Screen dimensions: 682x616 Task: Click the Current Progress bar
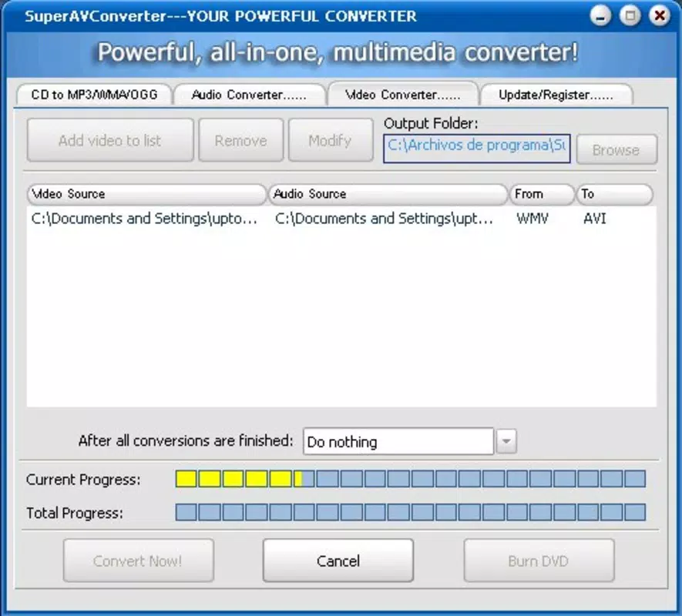410,479
